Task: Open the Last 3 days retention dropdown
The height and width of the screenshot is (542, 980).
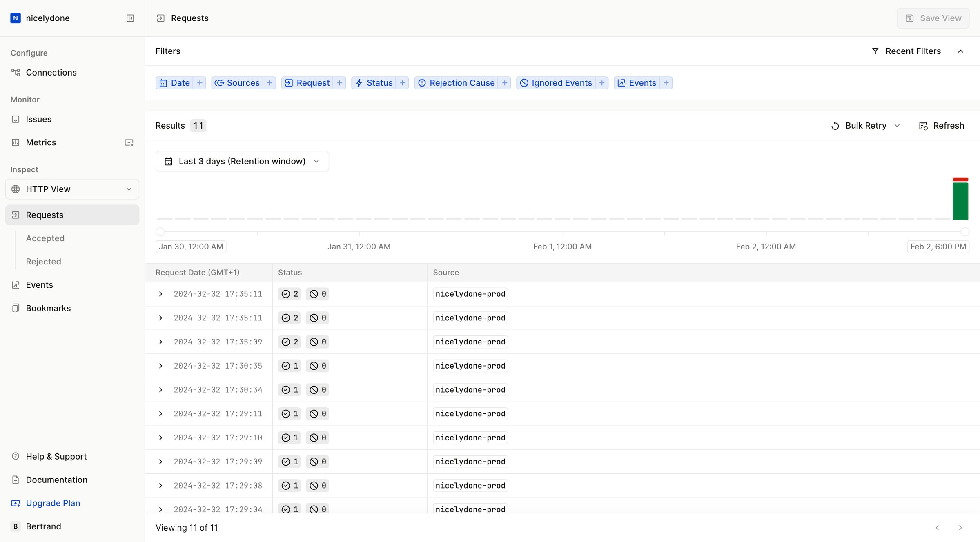Action: click(242, 161)
